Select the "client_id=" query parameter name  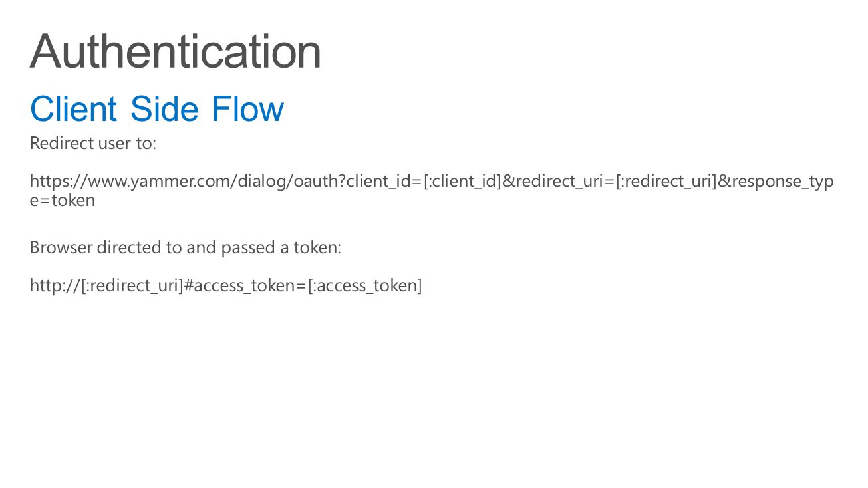point(384,182)
